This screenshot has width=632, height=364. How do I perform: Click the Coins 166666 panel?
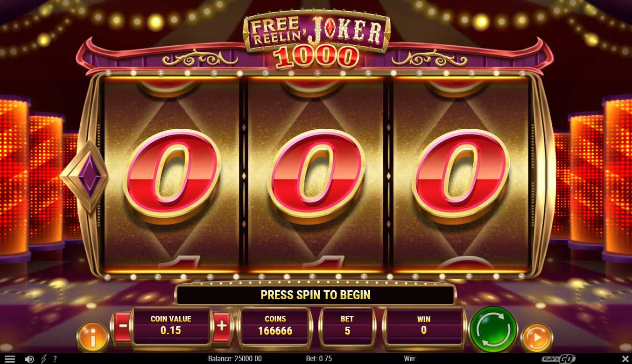pos(275,325)
